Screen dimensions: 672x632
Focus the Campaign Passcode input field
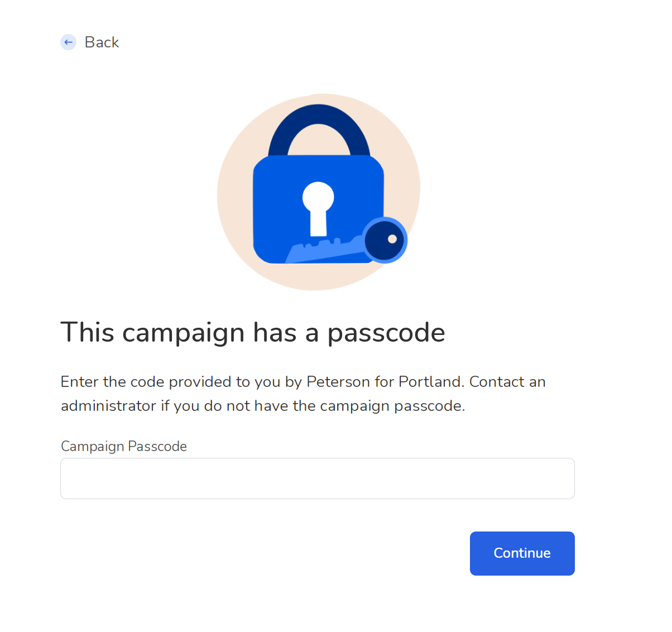[x=318, y=478]
